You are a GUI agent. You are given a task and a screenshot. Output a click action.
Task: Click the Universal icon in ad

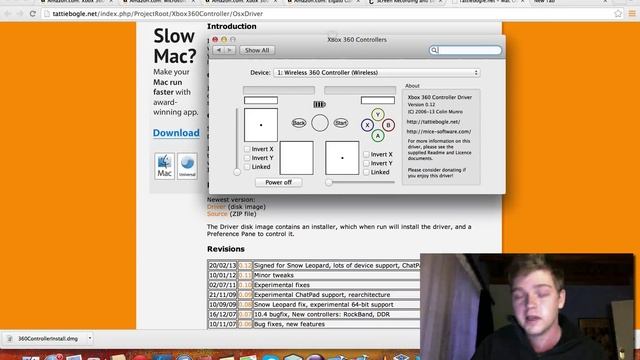tap(187, 166)
